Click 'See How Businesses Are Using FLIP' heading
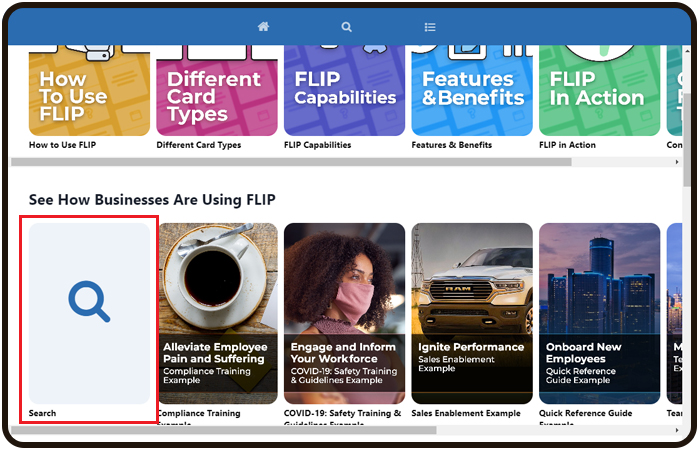This screenshot has height=450, width=700. point(152,200)
